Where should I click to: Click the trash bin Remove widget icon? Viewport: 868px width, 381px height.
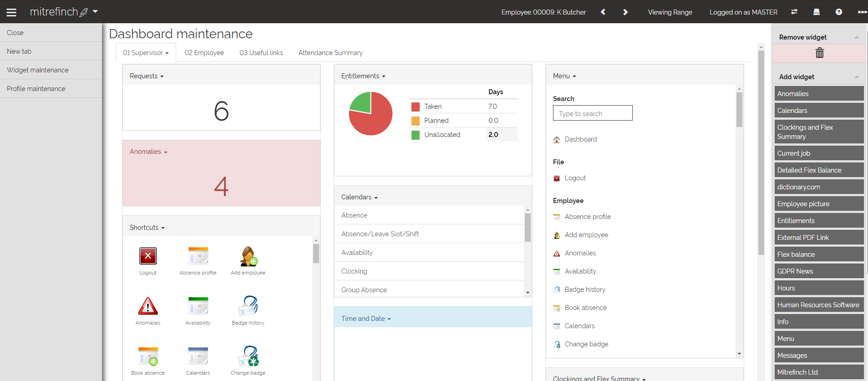820,53
